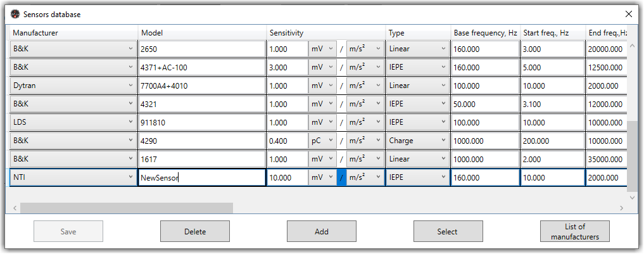Click the Select button
The height and width of the screenshot is (254, 644).
click(x=448, y=232)
